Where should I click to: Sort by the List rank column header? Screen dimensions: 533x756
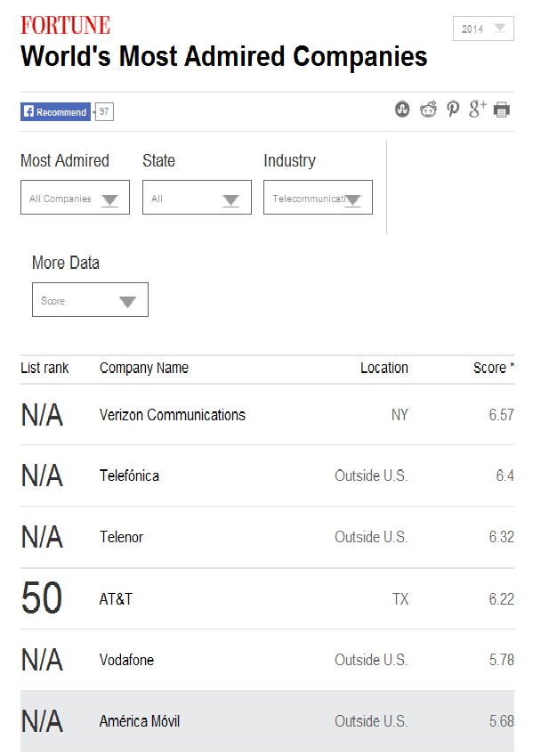(44, 368)
